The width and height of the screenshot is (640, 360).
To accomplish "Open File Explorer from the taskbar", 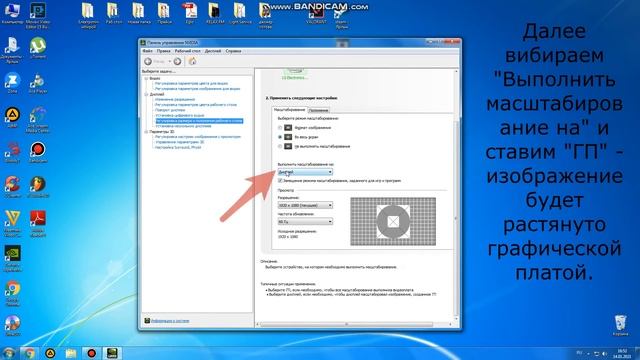I will [x=71, y=353].
